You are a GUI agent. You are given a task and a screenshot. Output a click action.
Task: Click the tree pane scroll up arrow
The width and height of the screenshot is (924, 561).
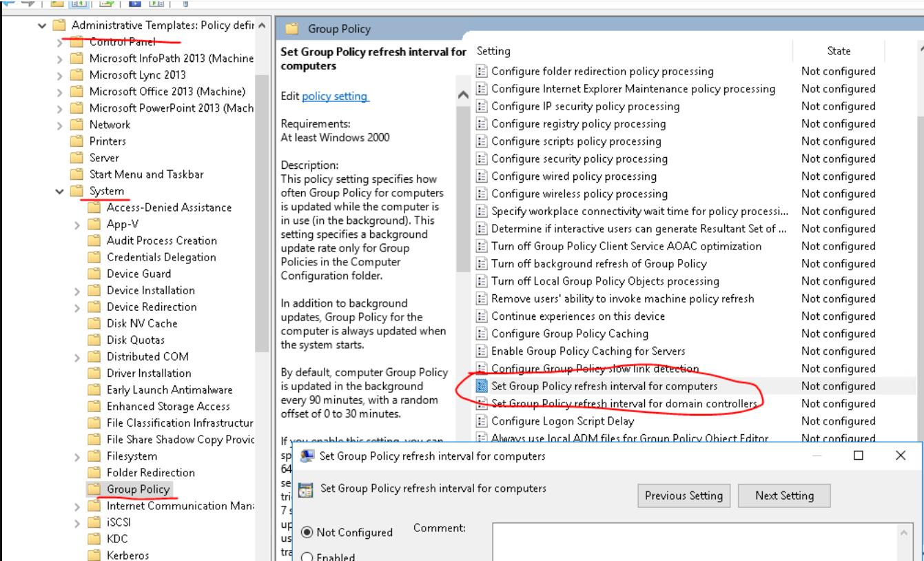tap(261, 26)
